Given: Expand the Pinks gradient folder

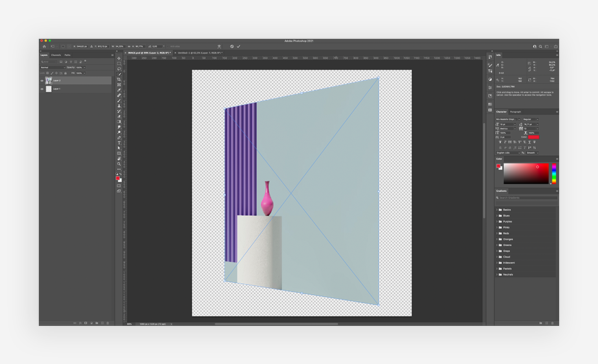Looking at the screenshot, I should 497,228.
